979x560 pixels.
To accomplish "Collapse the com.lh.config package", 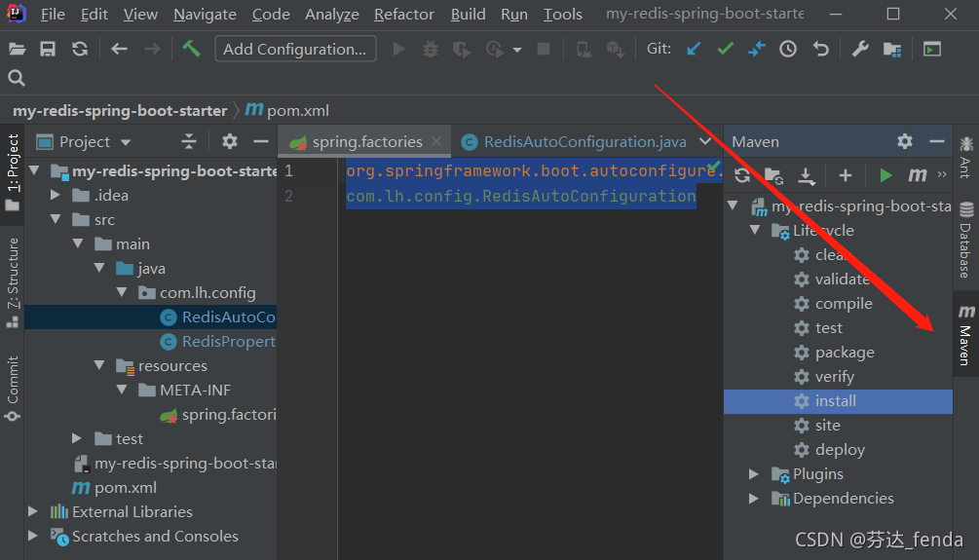I will pyautogui.click(x=123, y=292).
